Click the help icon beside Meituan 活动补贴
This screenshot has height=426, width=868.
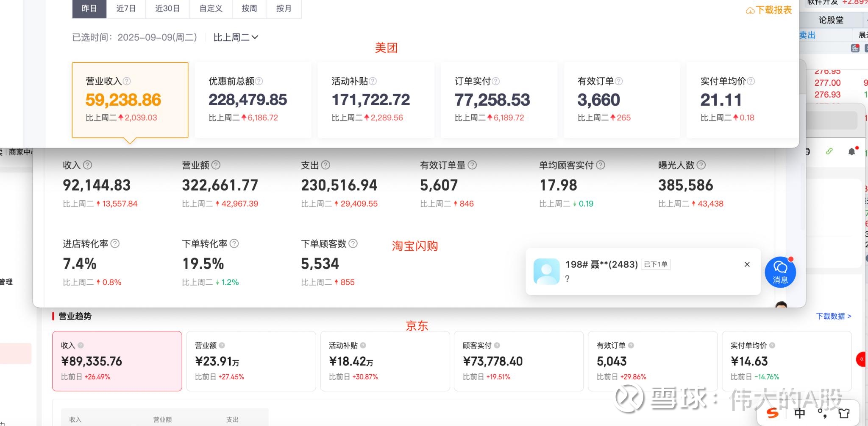pyautogui.click(x=373, y=81)
